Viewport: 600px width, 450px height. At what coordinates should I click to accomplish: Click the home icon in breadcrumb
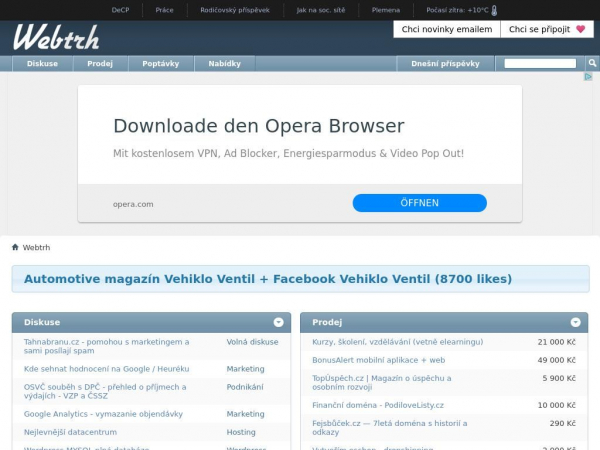pos(15,247)
